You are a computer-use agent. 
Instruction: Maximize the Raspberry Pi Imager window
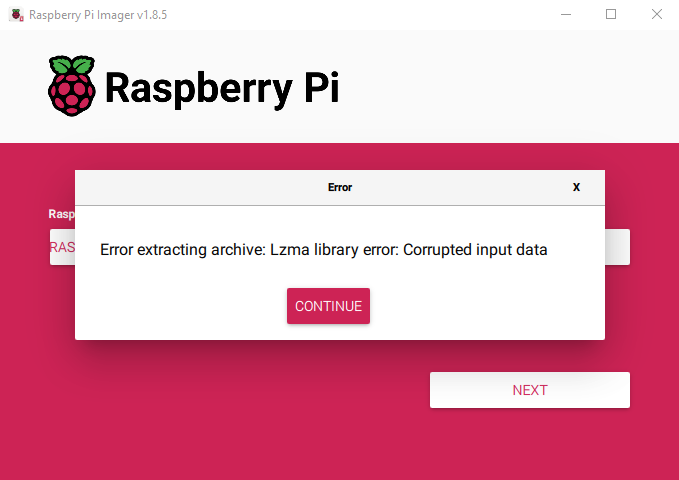[611, 14]
